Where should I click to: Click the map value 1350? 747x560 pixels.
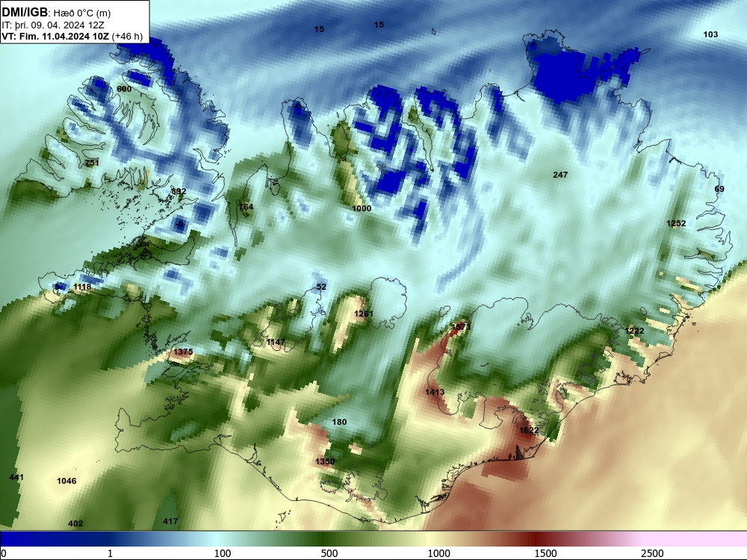coord(325,461)
